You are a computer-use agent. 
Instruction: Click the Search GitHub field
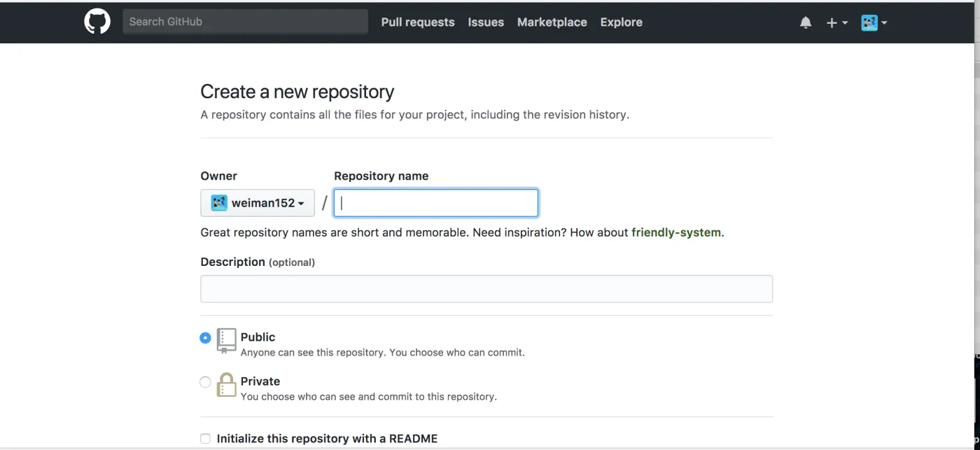tap(245, 22)
